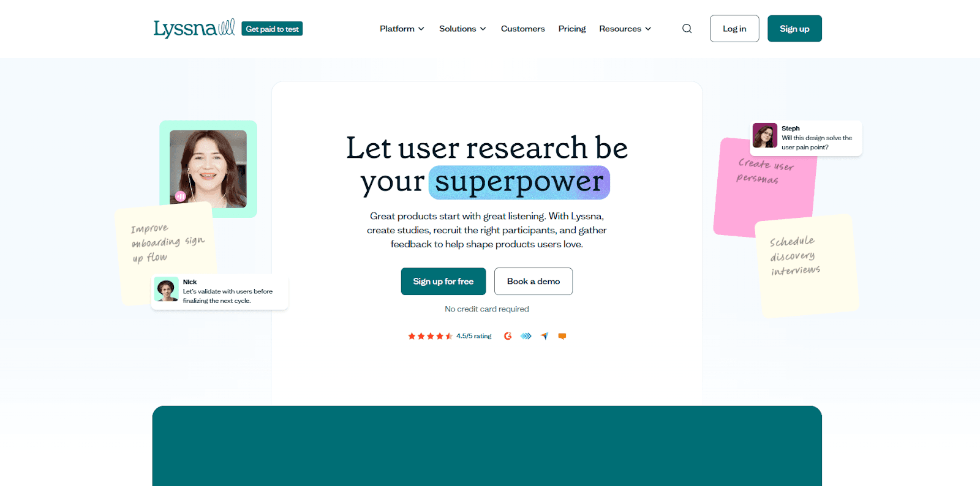The height and width of the screenshot is (486, 980).
Task: Click Nick's avatar picture
Action: point(167,289)
